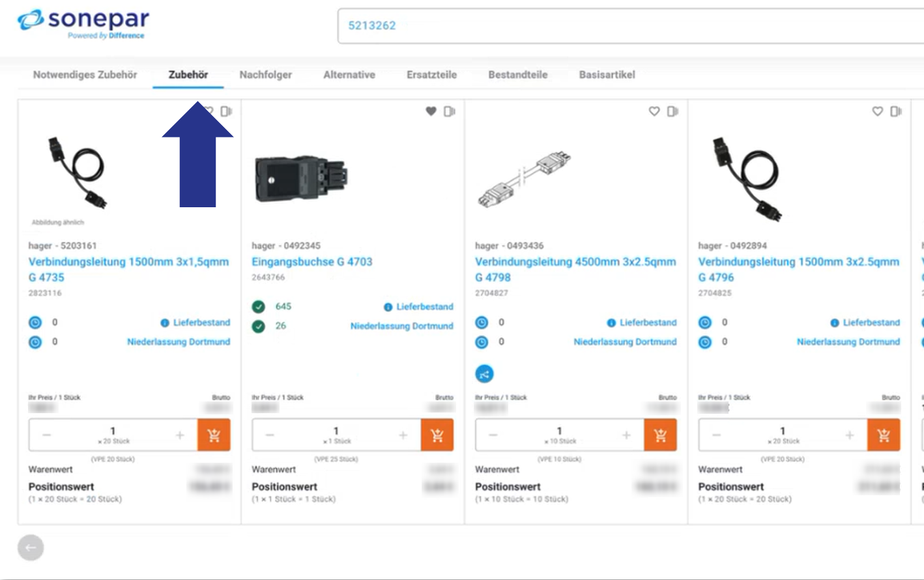Decrease quantity for Eingangsbuchse G 4703
The width and height of the screenshot is (924, 580).
[x=270, y=435]
